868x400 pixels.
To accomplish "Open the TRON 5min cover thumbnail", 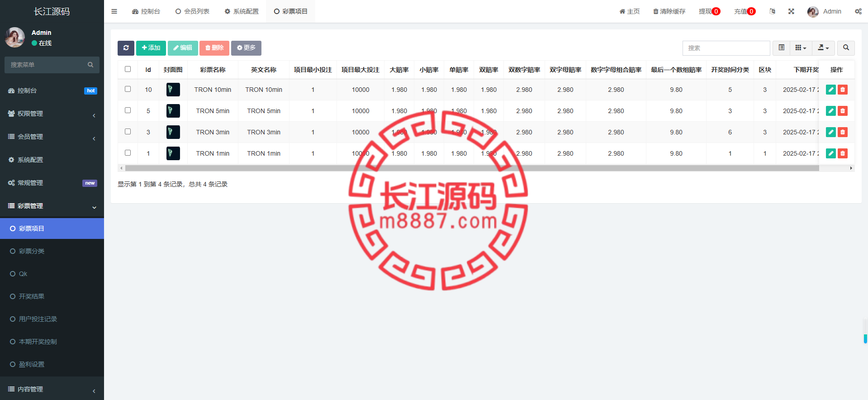I will coord(173,111).
